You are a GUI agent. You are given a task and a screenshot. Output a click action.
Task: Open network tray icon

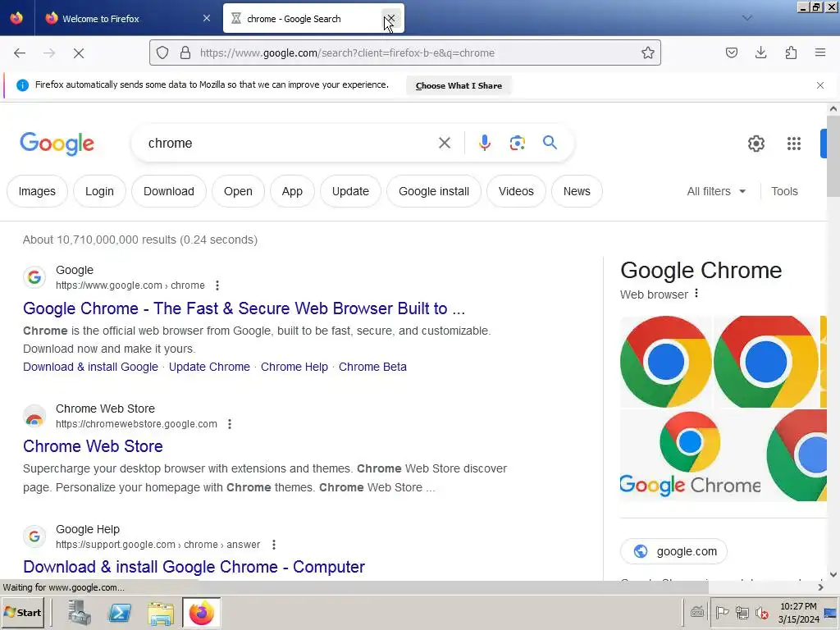(742, 612)
